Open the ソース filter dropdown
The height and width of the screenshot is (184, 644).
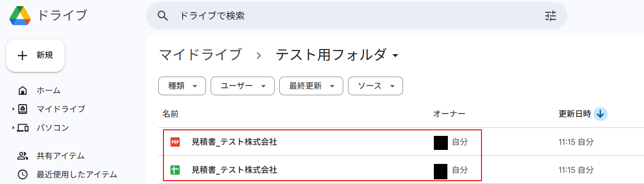[x=375, y=86]
